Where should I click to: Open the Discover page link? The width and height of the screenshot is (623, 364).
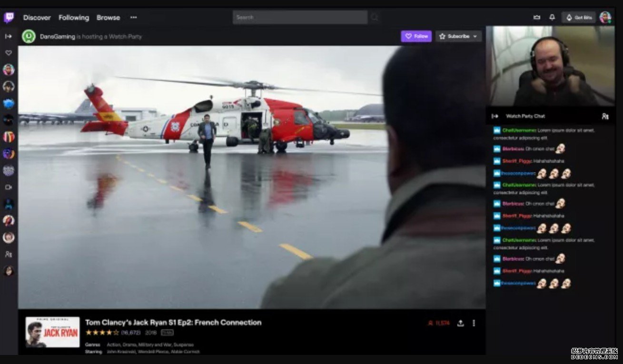[37, 18]
